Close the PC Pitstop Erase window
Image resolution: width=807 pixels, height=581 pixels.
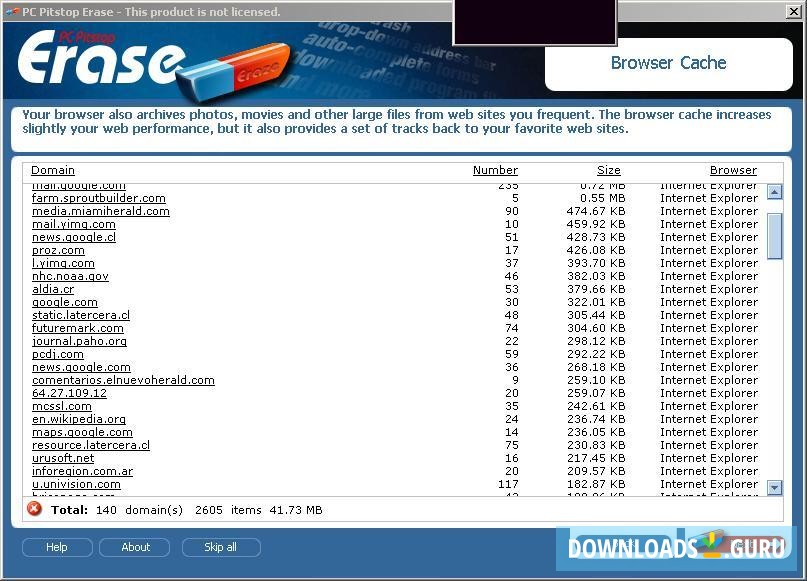794,11
